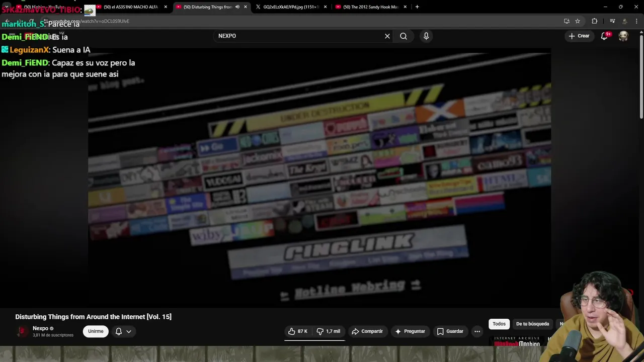This screenshot has width=644, height=362.
Task: Click the search magnifier button
Action: point(404,36)
